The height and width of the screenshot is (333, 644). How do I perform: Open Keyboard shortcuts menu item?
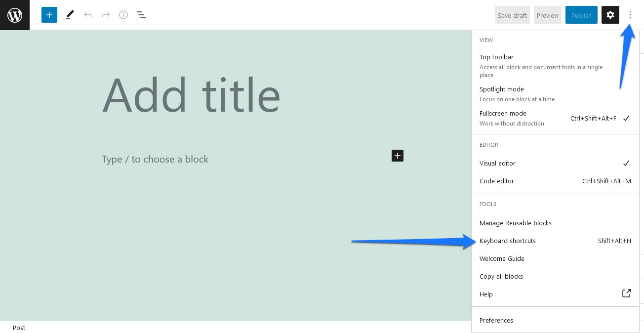click(555, 241)
